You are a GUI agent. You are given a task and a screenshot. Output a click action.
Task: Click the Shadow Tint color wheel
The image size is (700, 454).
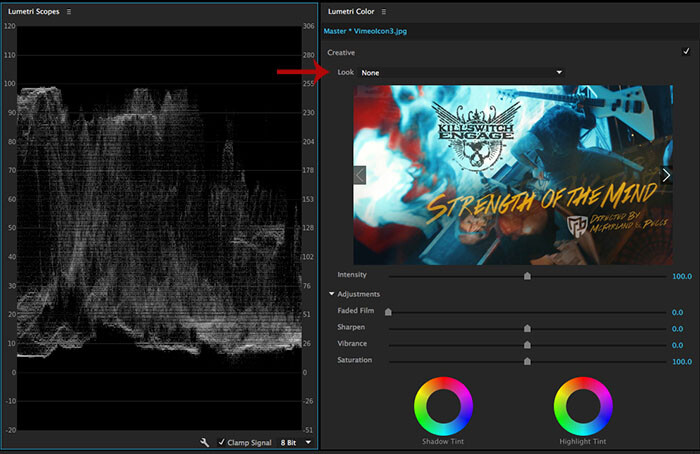(x=443, y=406)
